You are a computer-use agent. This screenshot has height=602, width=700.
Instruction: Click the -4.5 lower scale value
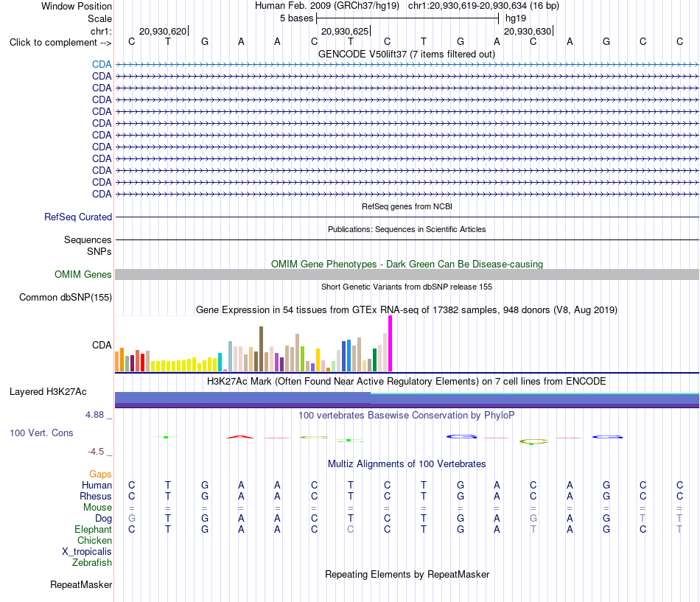96,452
